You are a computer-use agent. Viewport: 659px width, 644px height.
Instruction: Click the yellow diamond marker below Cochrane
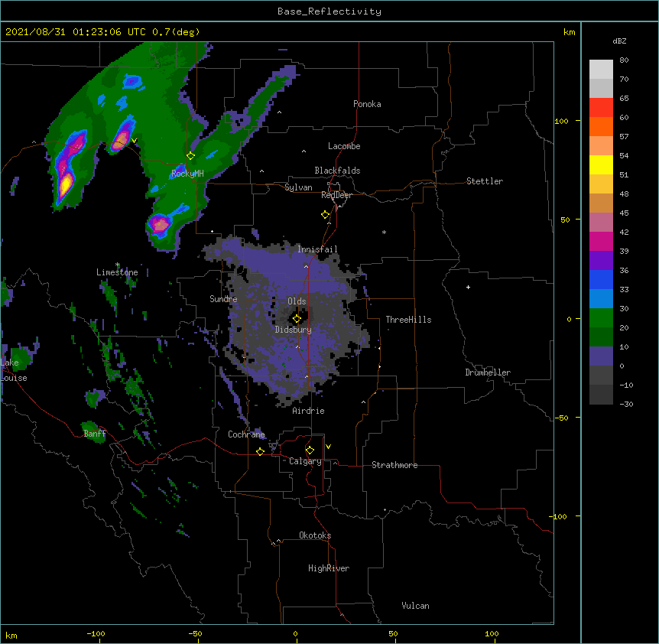coord(260,451)
